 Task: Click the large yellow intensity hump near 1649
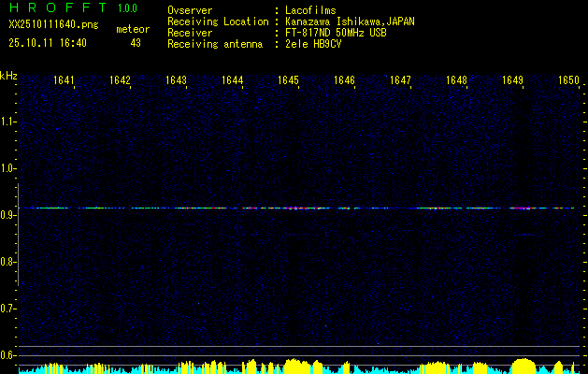click(523, 365)
